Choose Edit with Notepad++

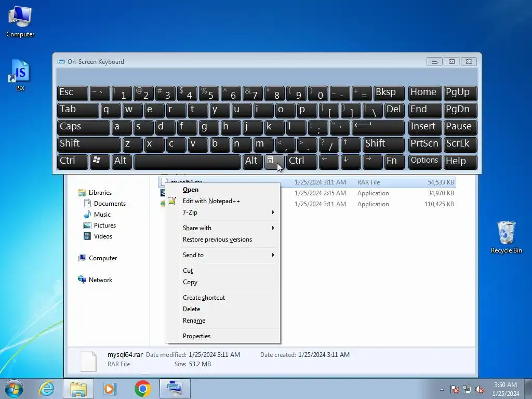(x=229, y=201)
